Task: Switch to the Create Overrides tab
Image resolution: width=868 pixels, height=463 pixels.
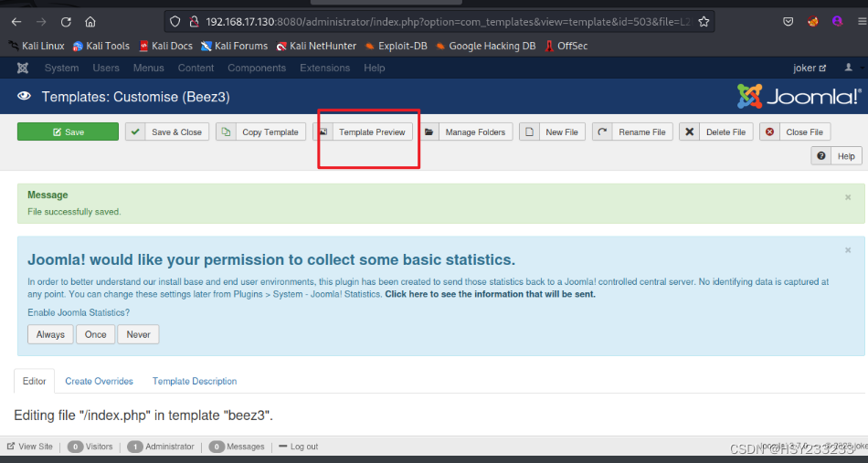Action: 99,381
